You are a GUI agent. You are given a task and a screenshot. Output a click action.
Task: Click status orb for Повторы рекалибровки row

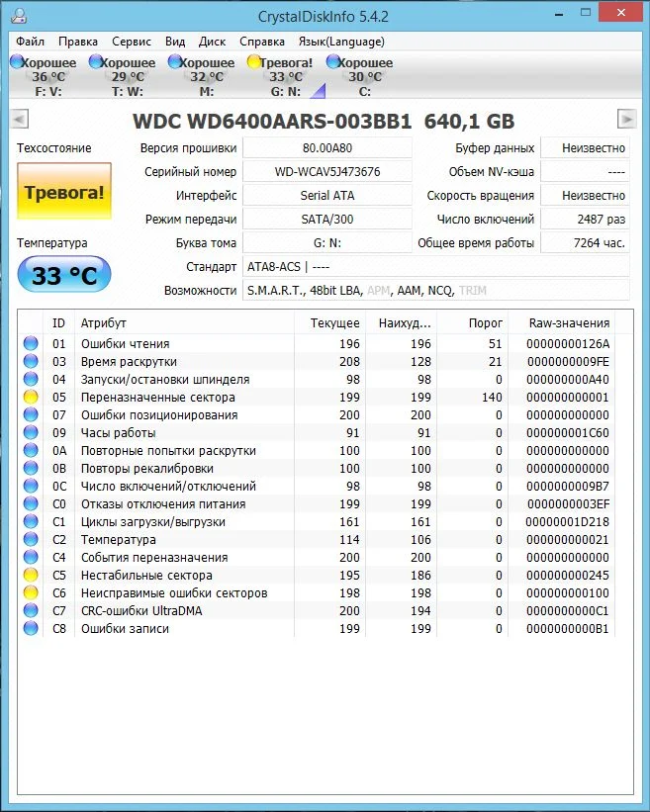31,468
